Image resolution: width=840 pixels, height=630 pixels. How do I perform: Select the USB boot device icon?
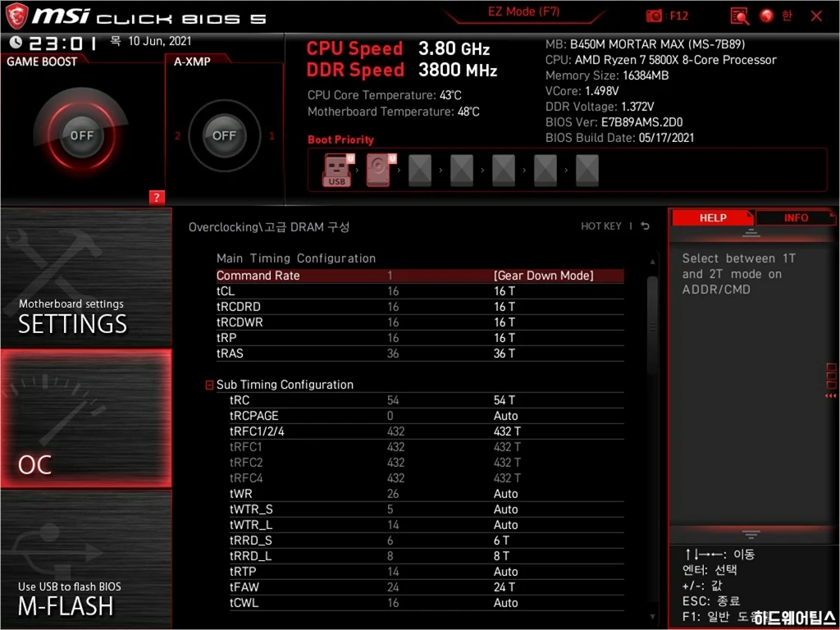[x=337, y=171]
